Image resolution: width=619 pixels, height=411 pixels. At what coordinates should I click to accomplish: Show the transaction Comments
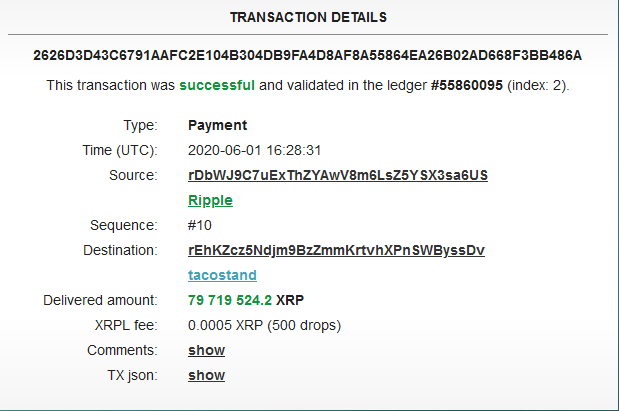206,350
